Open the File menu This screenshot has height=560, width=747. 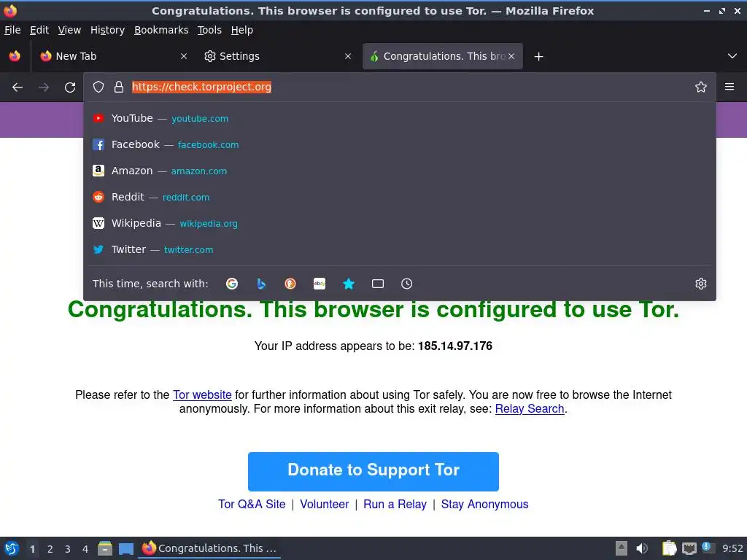(x=12, y=30)
